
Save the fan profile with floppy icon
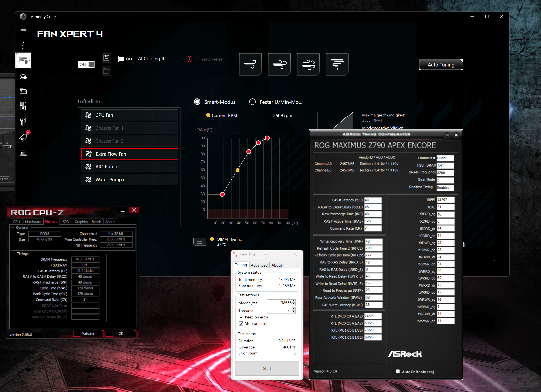click(x=106, y=58)
